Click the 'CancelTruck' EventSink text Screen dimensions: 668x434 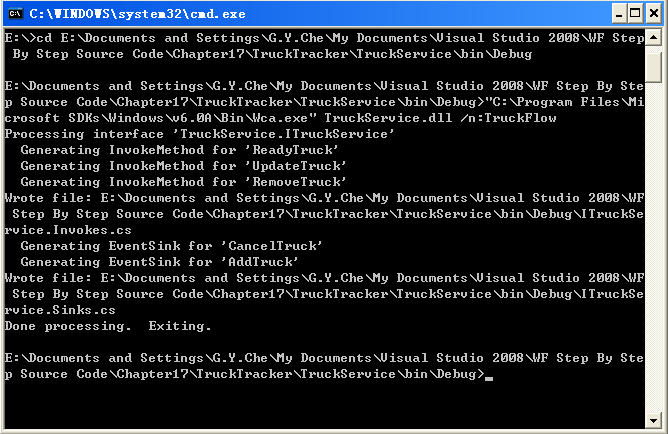pyautogui.click(x=271, y=246)
